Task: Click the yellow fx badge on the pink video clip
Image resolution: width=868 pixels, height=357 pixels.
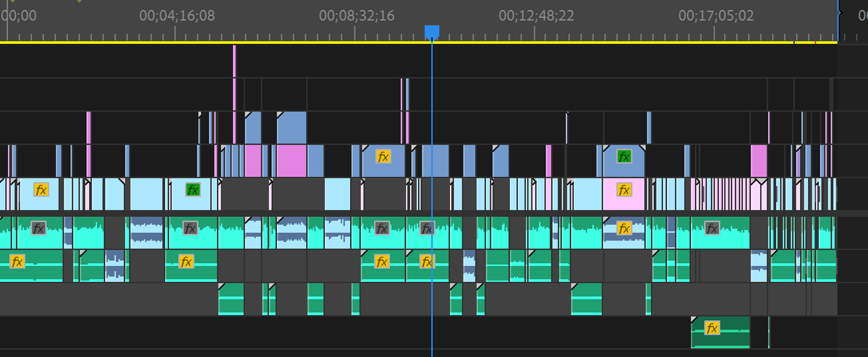Action: click(x=624, y=190)
